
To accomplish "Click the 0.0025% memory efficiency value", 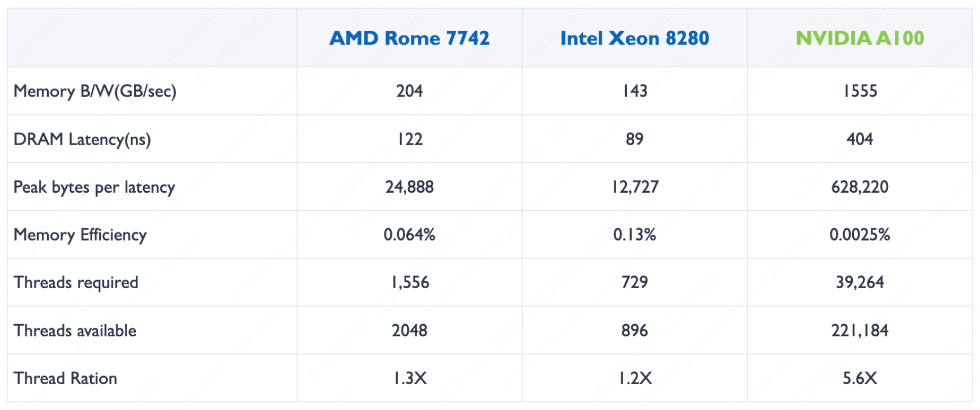I will pos(860,235).
